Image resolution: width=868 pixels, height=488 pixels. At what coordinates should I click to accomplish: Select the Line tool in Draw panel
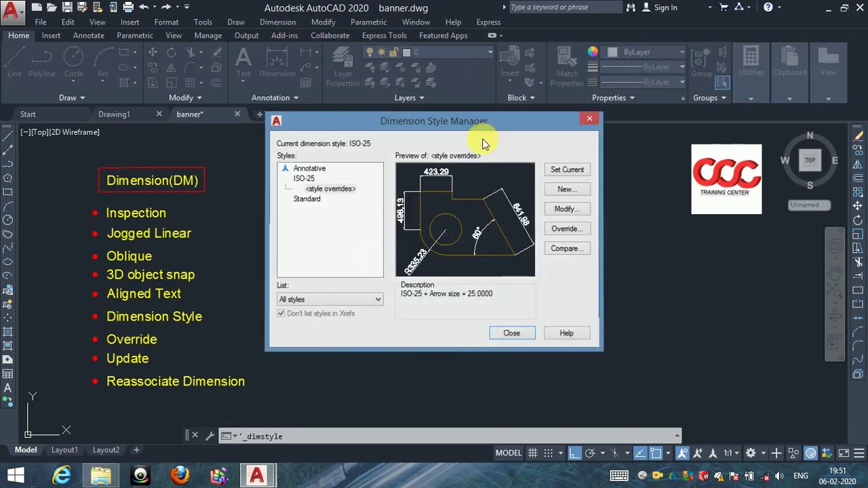pyautogui.click(x=14, y=62)
